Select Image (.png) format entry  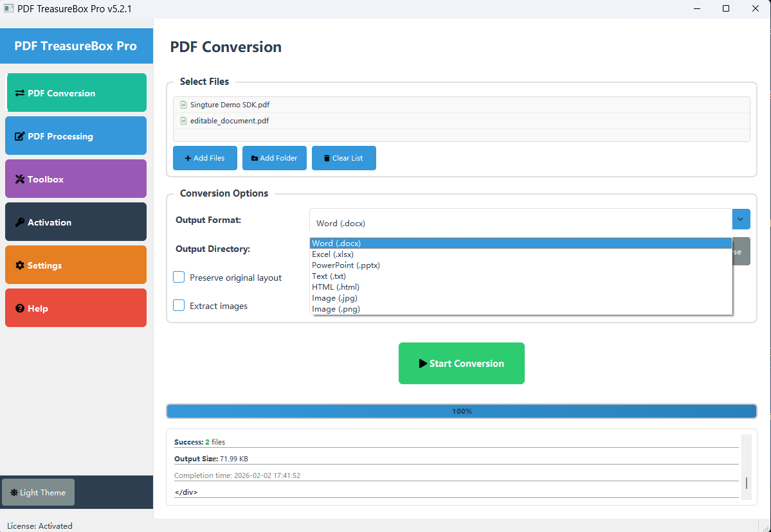pos(336,309)
